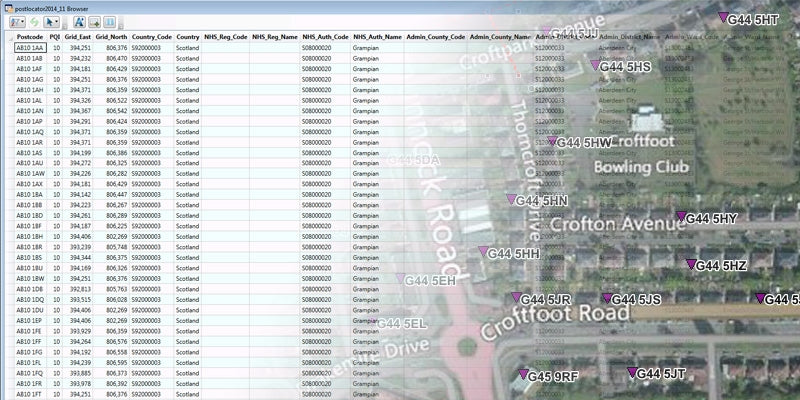Click the postcode cell AB10 1DB
Image resolution: width=800 pixels, height=400 pixels.
(x=30, y=289)
